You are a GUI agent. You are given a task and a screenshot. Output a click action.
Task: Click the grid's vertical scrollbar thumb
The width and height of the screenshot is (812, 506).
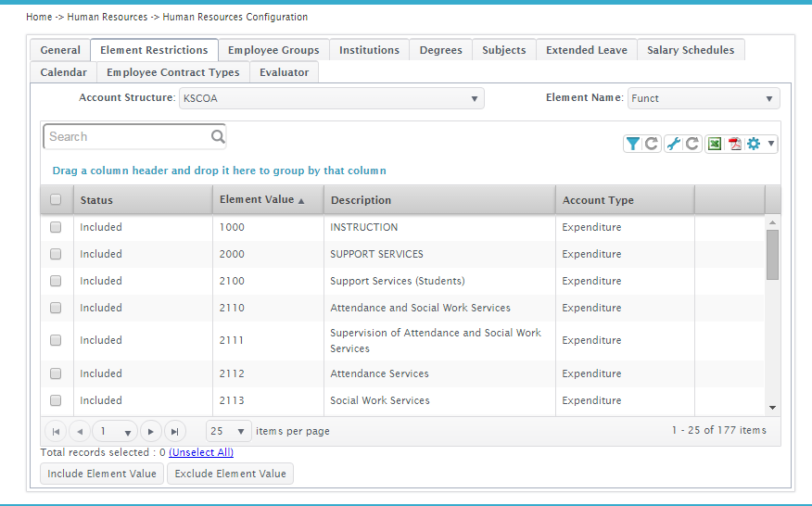[x=772, y=254]
